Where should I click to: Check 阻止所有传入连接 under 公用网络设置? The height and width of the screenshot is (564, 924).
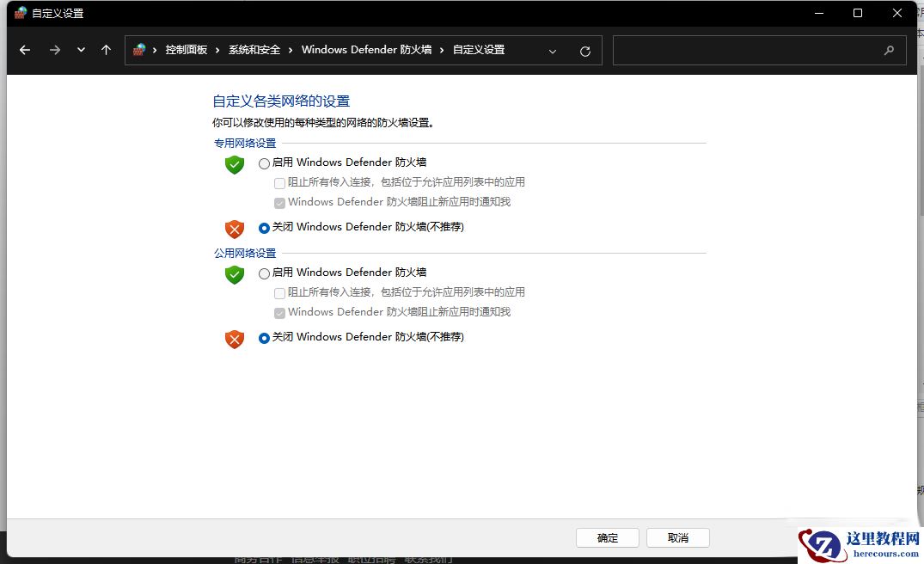tap(279, 291)
